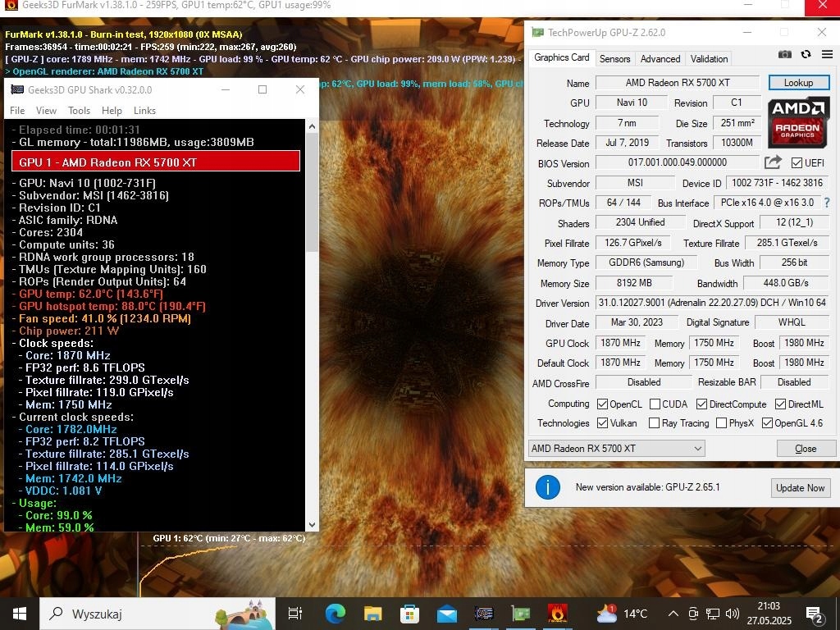Click the Device ID field 1002 731F

tap(777, 183)
